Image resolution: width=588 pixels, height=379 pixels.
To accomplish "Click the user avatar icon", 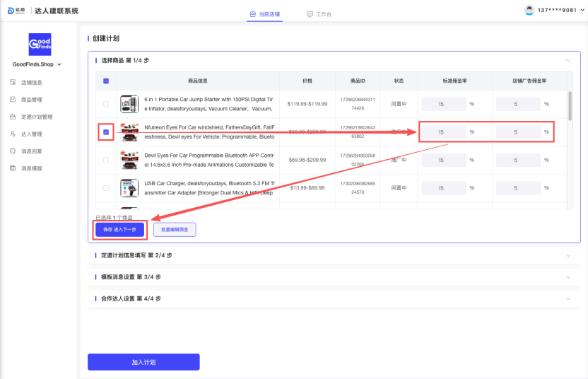I will (529, 11).
